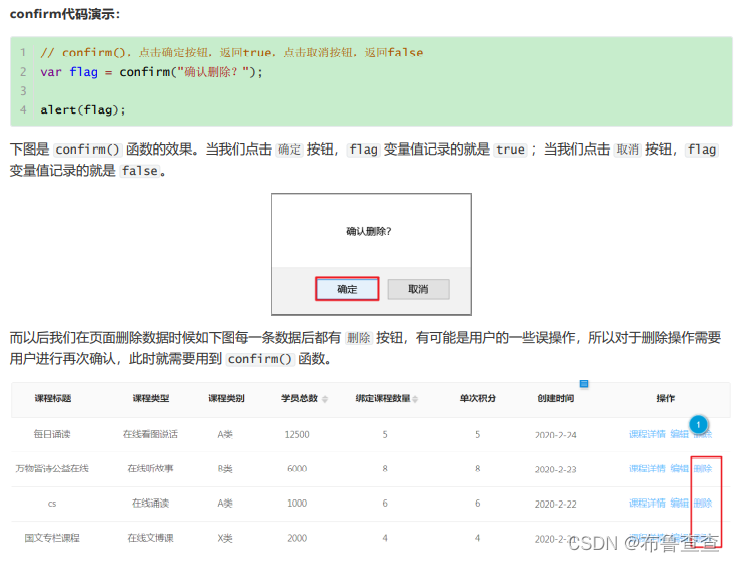Click the 2020-2-24 creation date cell
This screenshot has width=734, height=562.
coord(556,435)
